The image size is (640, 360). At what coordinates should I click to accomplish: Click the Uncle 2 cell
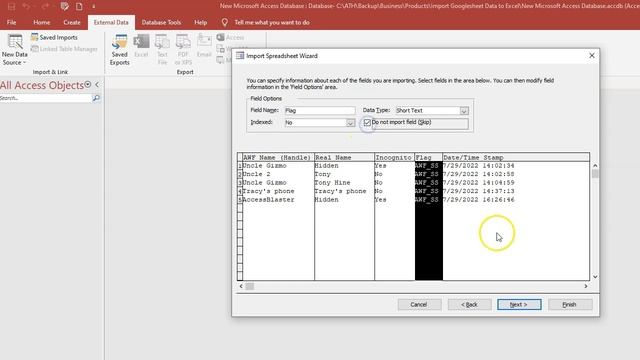[x=278, y=174]
